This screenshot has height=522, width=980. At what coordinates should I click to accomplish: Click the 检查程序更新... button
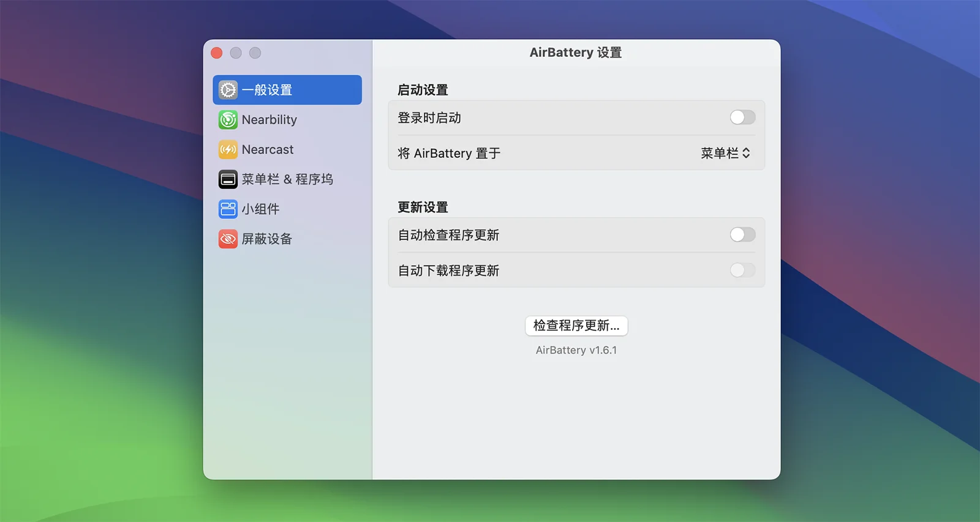[576, 326]
